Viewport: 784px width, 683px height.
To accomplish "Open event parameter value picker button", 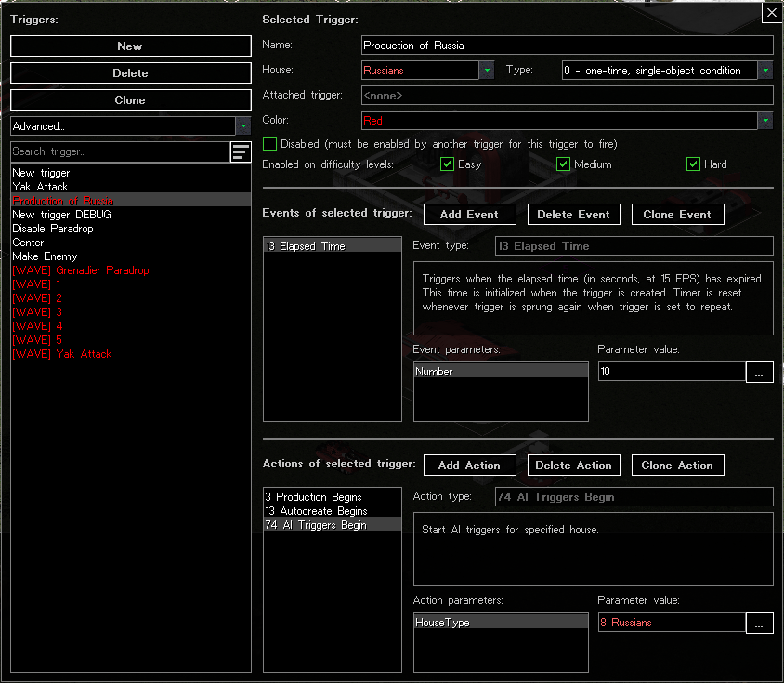I will (759, 373).
